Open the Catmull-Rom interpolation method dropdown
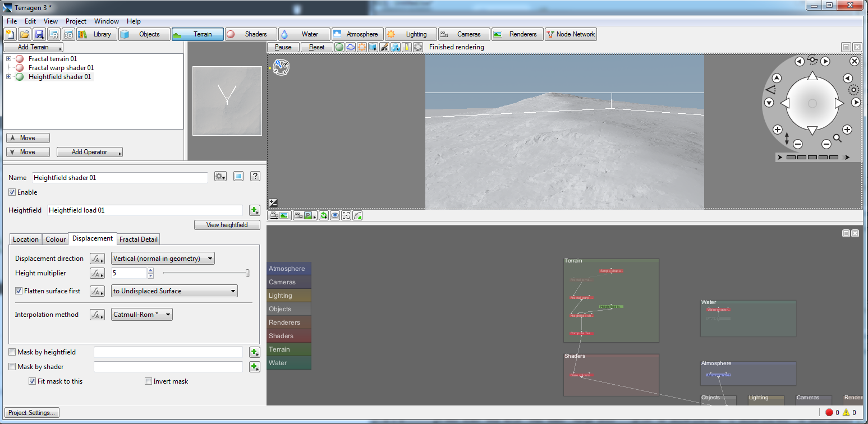Viewport: 868px width, 424px height. click(x=142, y=315)
